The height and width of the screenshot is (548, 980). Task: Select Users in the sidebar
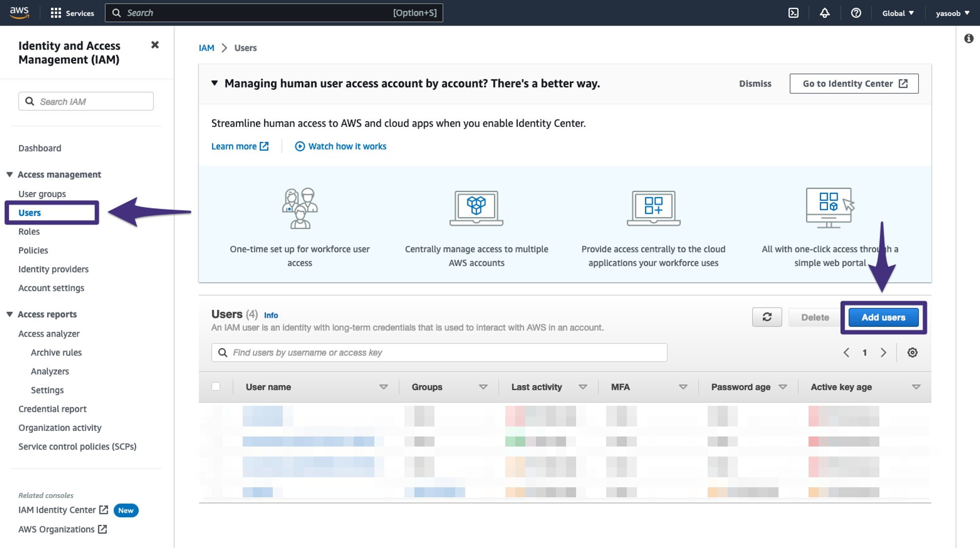click(29, 213)
